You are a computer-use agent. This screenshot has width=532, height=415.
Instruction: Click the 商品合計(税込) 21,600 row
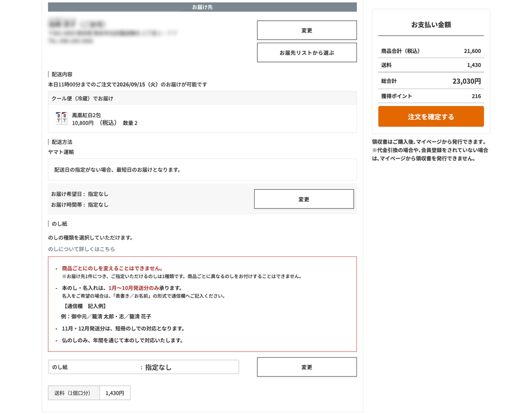(431, 51)
